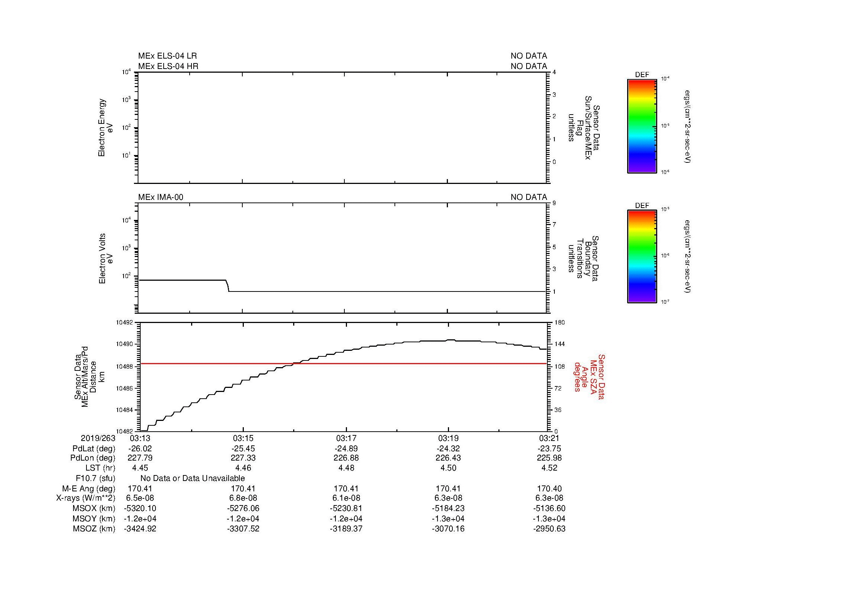Click the MEx Alt/Mars/Pd Distance km axis title
The height and width of the screenshot is (613, 868).
(x=89, y=377)
